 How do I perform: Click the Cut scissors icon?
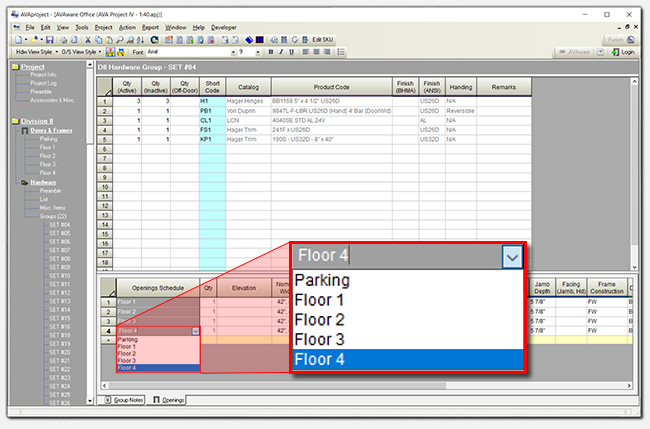pyautogui.click(x=85, y=39)
